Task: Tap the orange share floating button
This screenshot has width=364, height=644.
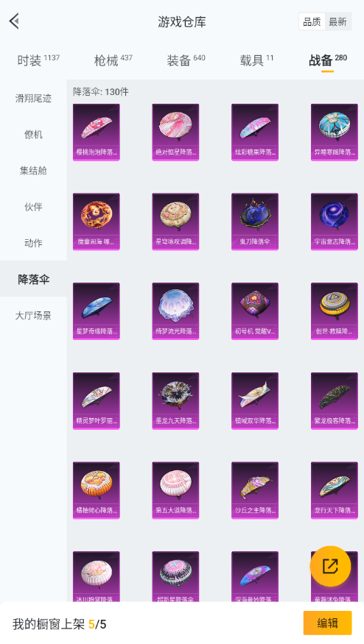Action: [330, 567]
